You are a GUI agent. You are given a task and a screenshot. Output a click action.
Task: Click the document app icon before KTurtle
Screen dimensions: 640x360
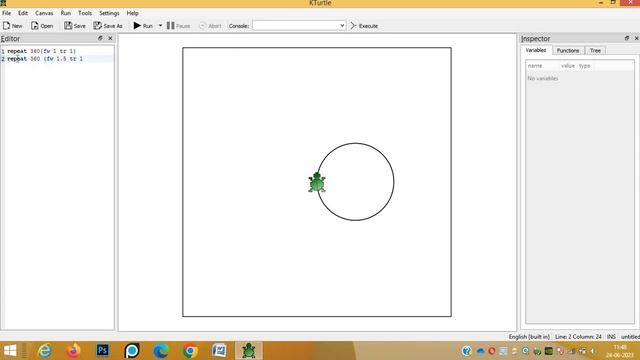click(219, 351)
